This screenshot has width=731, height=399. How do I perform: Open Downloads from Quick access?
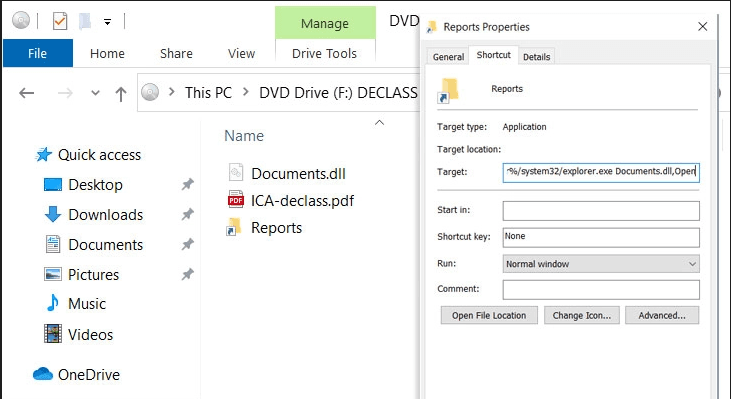[x=105, y=214]
